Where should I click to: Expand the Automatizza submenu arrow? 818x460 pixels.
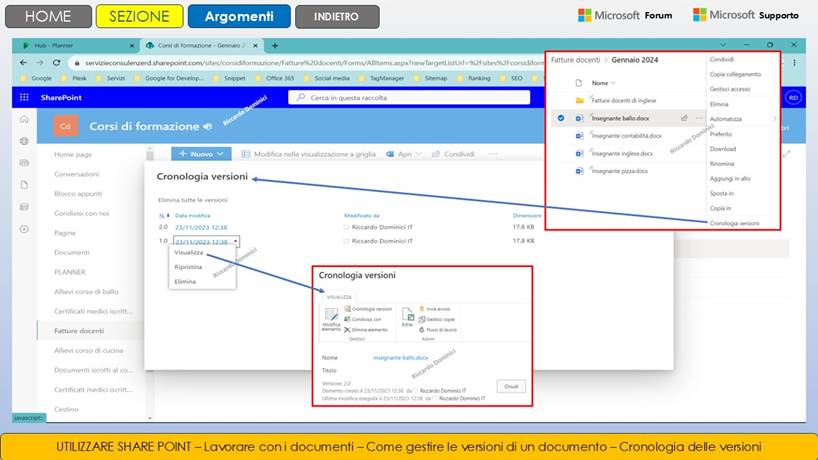point(774,119)
